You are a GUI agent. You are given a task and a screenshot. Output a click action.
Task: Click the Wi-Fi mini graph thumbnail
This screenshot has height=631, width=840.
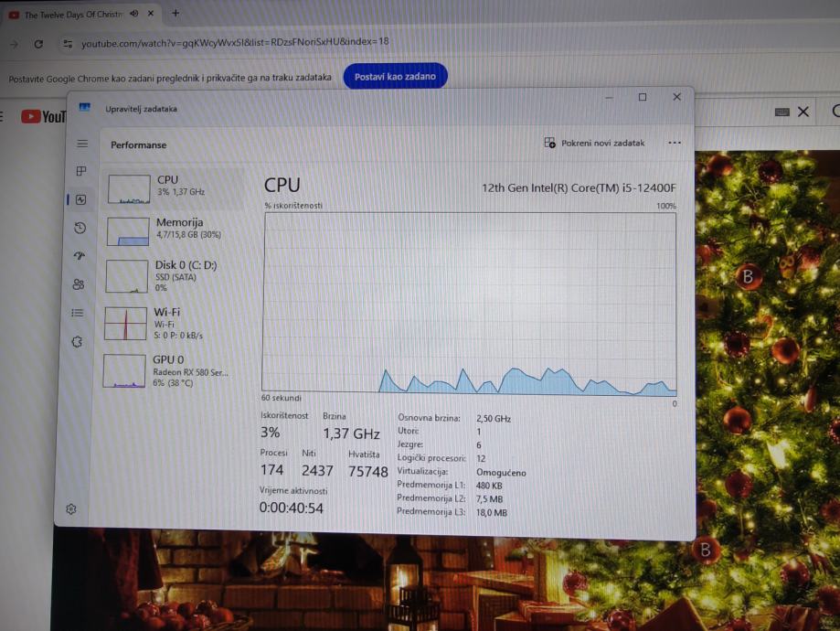point(125,324)
